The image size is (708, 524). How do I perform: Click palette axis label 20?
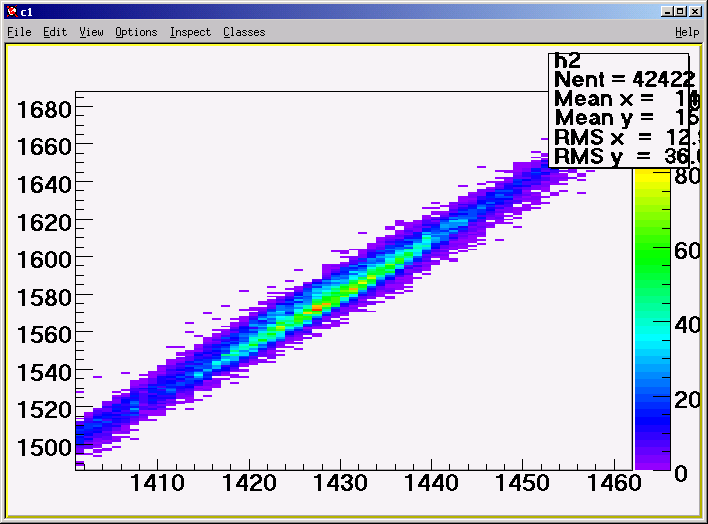(x=687, y=399)
